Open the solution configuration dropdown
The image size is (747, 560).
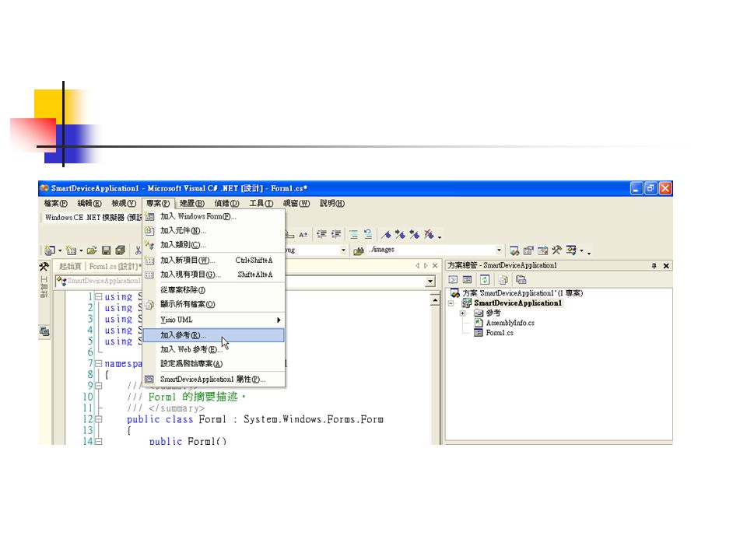tap(343, 250)
